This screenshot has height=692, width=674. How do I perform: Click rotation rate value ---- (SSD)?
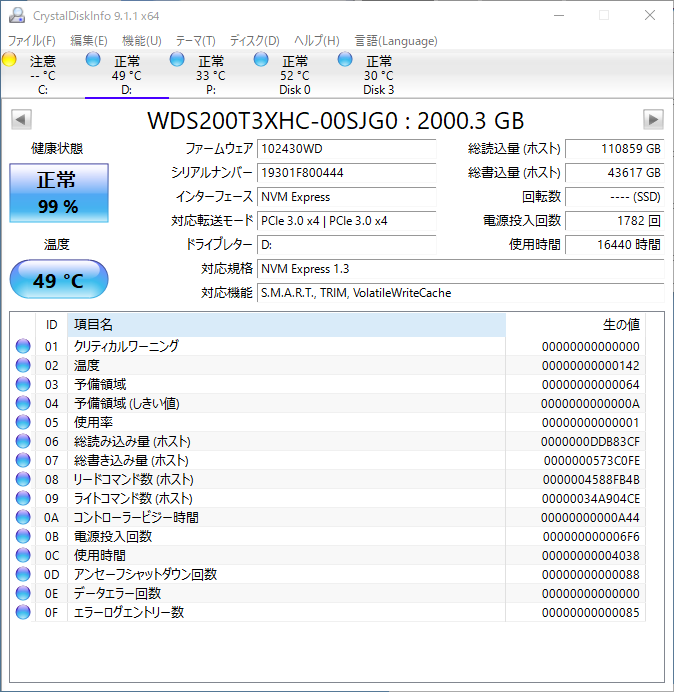614,196
